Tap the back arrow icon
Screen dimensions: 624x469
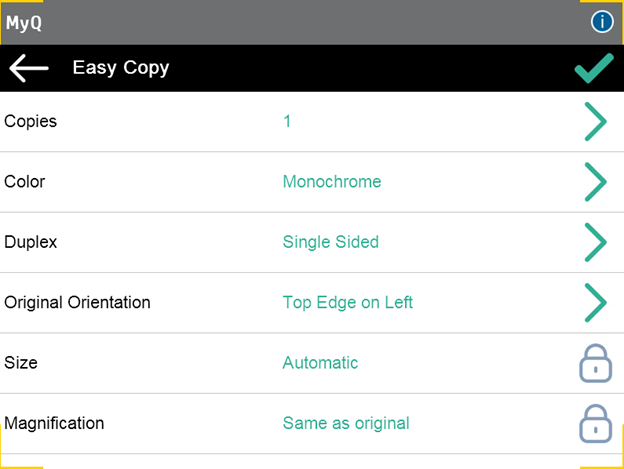29,68
